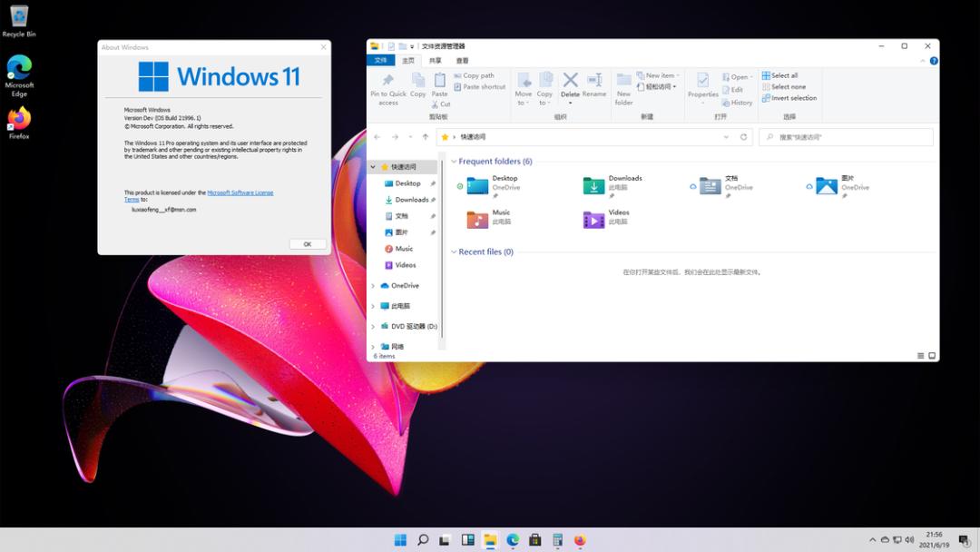Open the Recycle Bin desktop icon

click(x=19, y=21)
